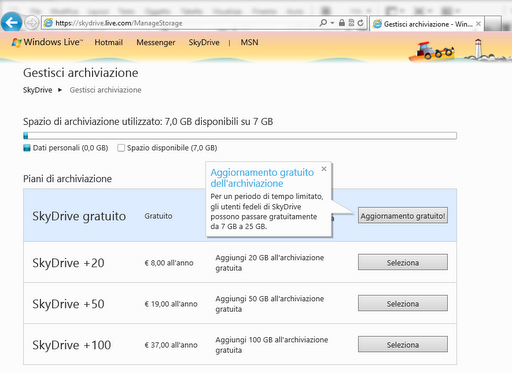The width and height of the screenshot is (512, 373).
Task: Open the address bar search dropdown arrow
Action: pos(332,23)
